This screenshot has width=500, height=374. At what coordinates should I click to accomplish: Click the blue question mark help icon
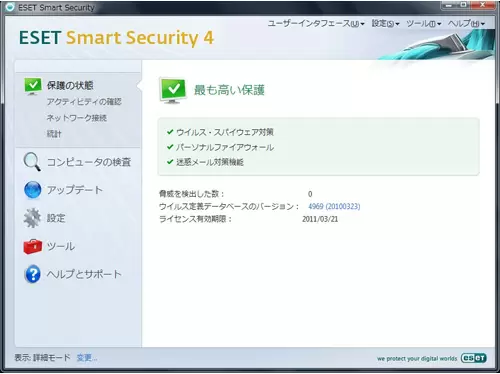[33, 274]
